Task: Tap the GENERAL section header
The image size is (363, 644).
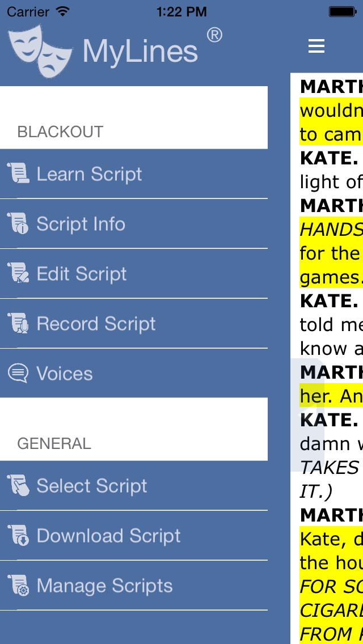Action: coord(54,443)
